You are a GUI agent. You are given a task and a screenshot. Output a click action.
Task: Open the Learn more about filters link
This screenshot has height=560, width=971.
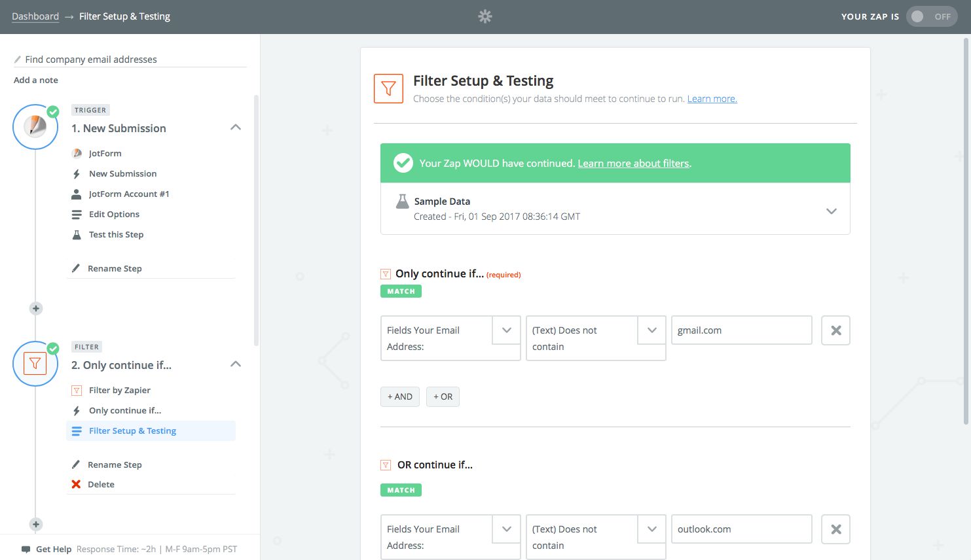point(633,164)
